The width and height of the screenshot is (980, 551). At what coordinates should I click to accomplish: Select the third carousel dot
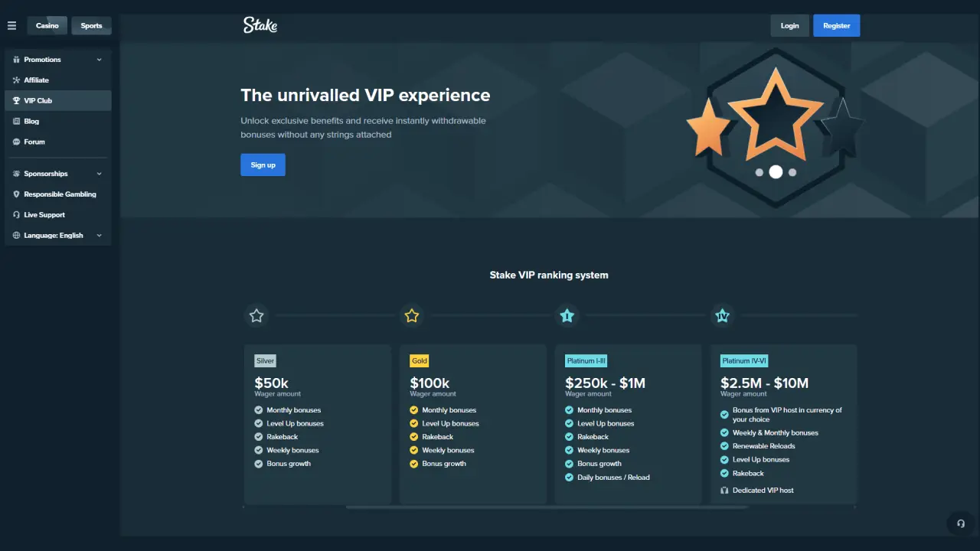(792, 172)
